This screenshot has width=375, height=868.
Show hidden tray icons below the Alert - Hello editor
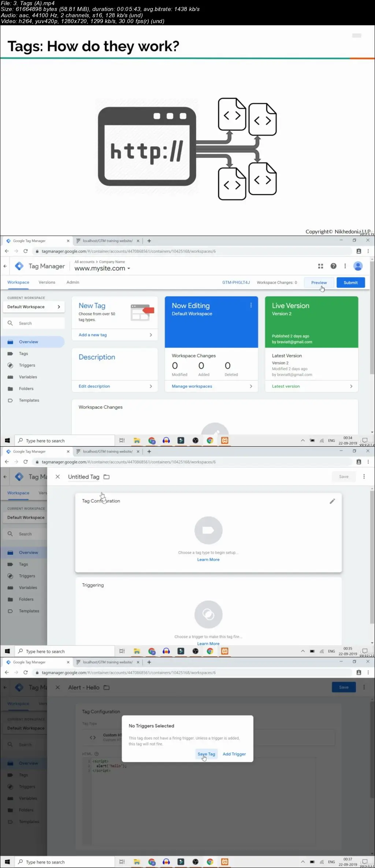[303, 862]
